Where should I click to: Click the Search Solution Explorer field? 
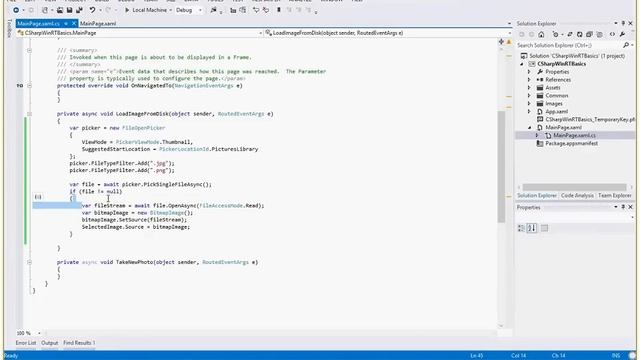point(569,45)
